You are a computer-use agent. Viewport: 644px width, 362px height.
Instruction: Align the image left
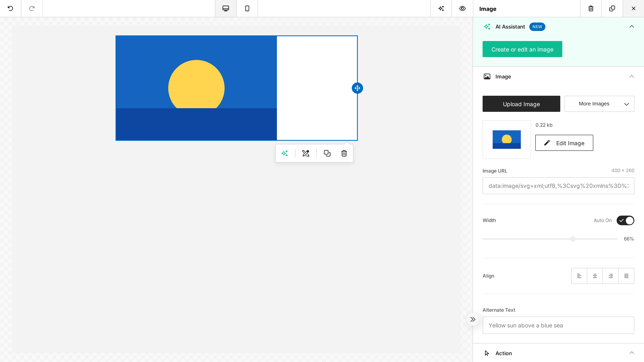[579, 276]
